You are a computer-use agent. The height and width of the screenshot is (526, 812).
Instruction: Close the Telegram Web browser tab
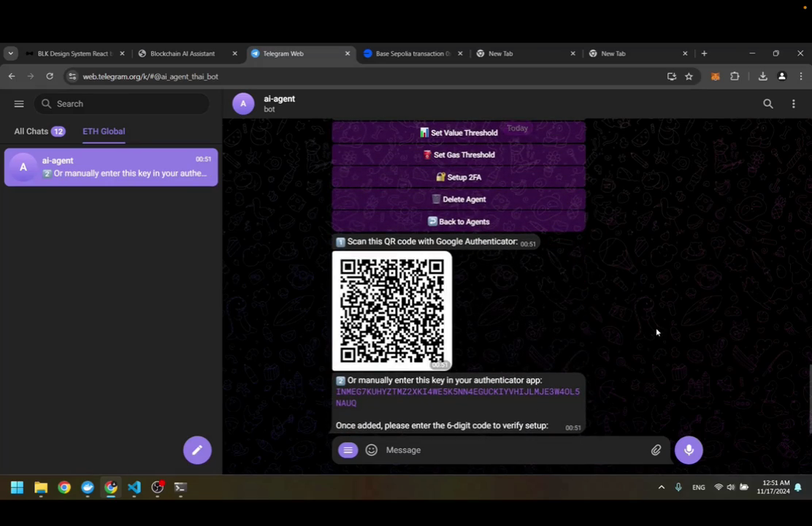coord(348,53)
